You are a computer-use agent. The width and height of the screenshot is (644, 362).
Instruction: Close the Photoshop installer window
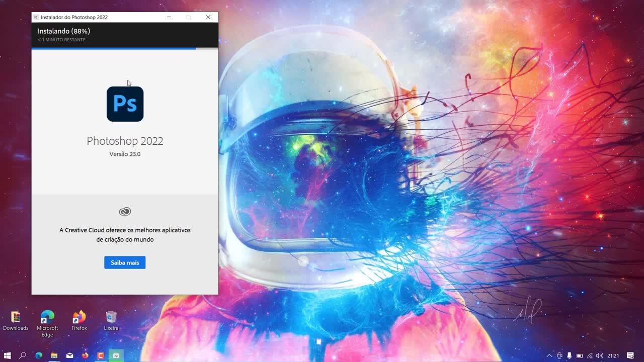pos(208,17)
